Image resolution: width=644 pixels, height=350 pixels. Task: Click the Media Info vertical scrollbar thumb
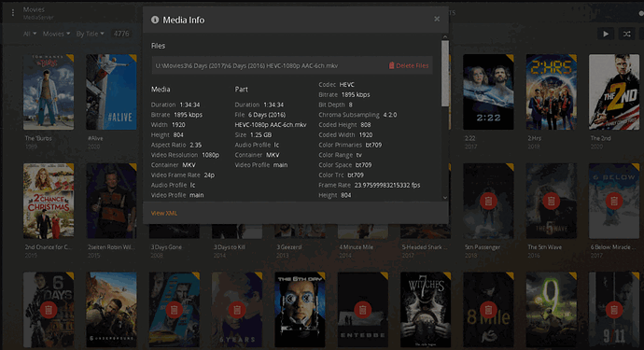pyautogui.click(x=445, y=74)
